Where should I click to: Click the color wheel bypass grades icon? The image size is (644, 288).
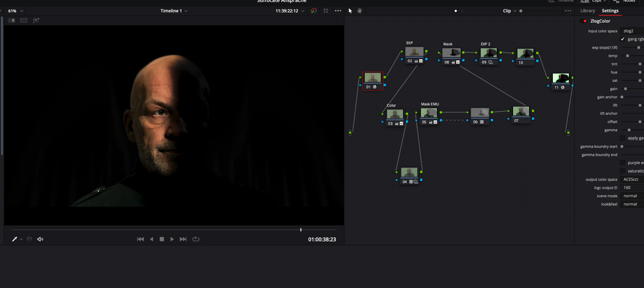314,11
